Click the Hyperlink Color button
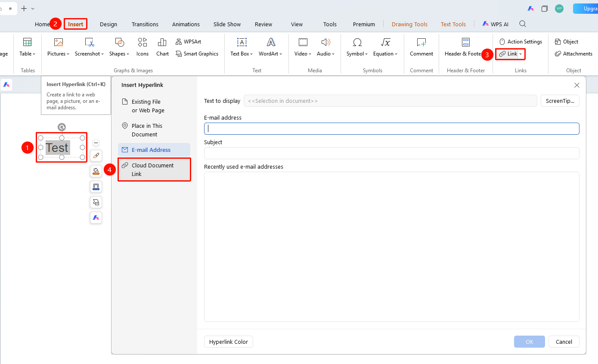This screenshot has width=598, height=364. coord(229,342)
